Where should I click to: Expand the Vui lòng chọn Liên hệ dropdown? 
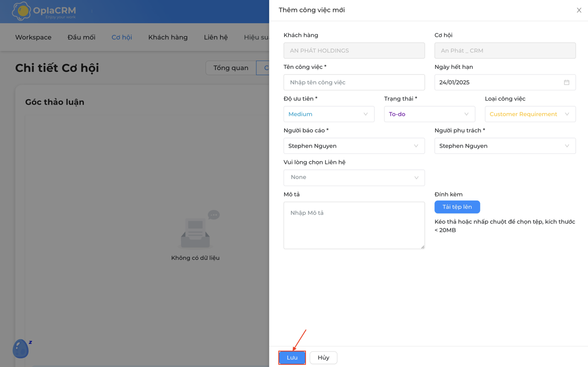pos(354,177)
